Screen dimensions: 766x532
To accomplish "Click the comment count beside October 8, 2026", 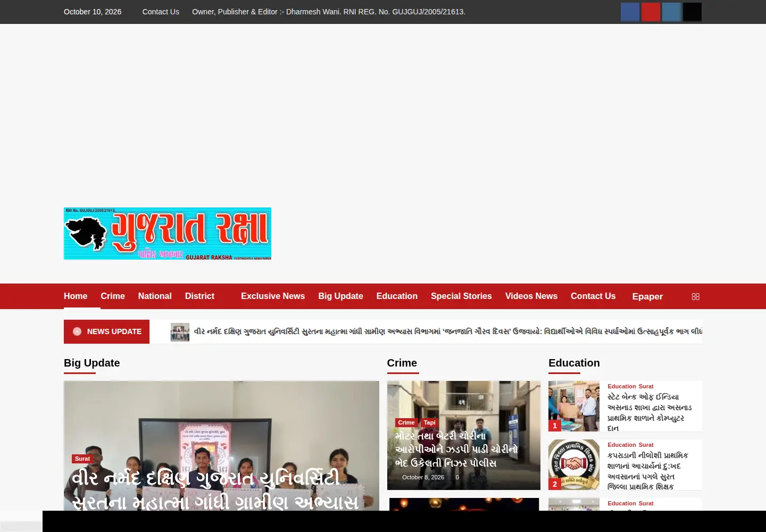I will click(x=457, y=477).
